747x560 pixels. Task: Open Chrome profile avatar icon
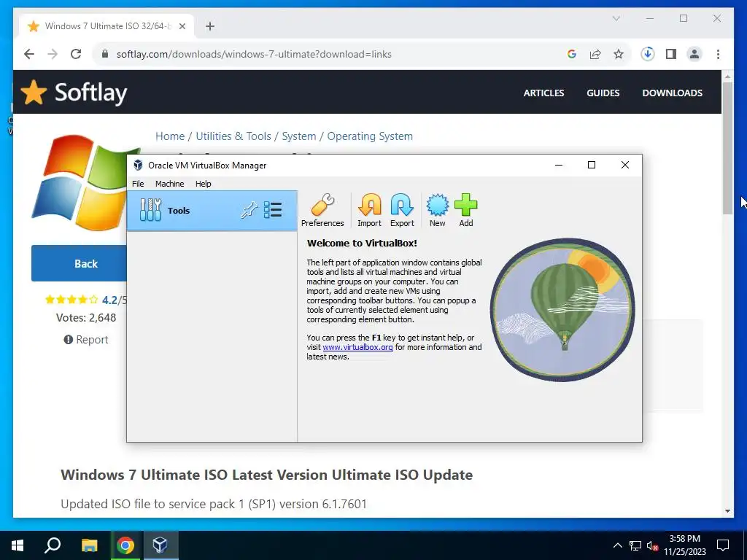click(694, 54)
